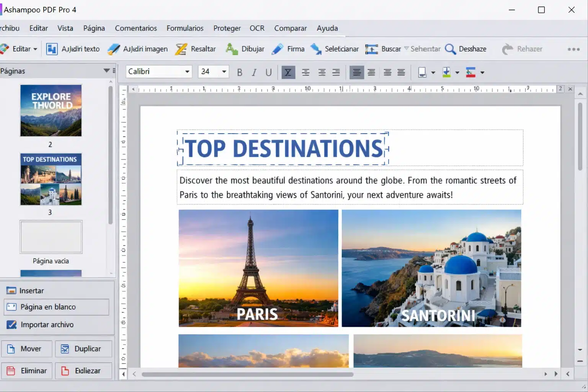Select the Top Destinations page thumbnail

(51, 180)
